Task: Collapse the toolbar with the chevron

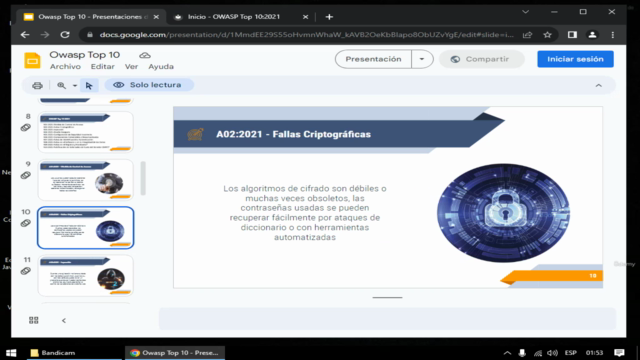Action: tap(598, 85)
